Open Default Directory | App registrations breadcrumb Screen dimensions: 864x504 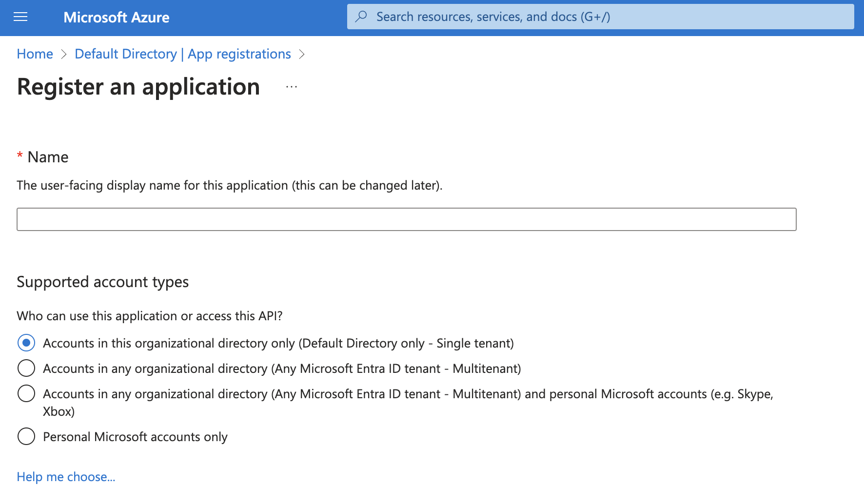pos(183,54)
